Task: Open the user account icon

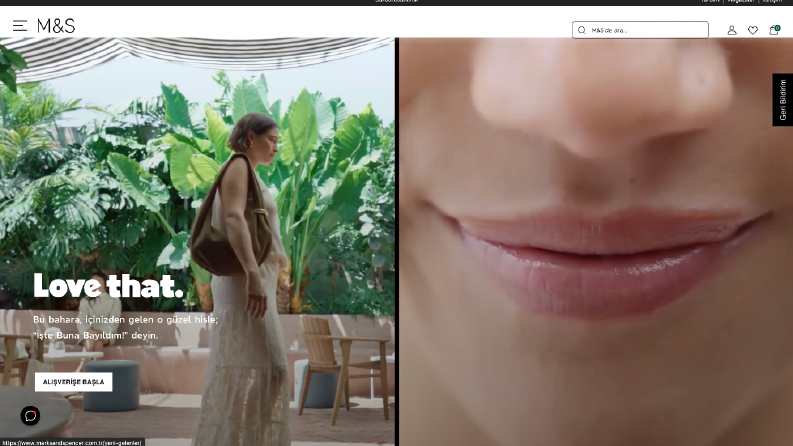Action: coord(732,30)
